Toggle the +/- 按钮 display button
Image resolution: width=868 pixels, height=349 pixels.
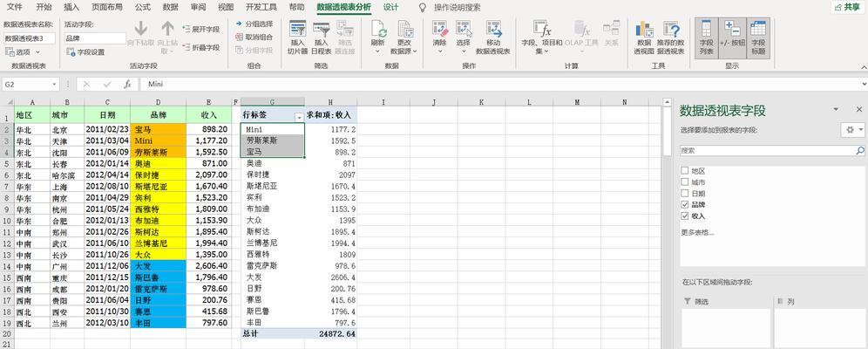point(732,38)
